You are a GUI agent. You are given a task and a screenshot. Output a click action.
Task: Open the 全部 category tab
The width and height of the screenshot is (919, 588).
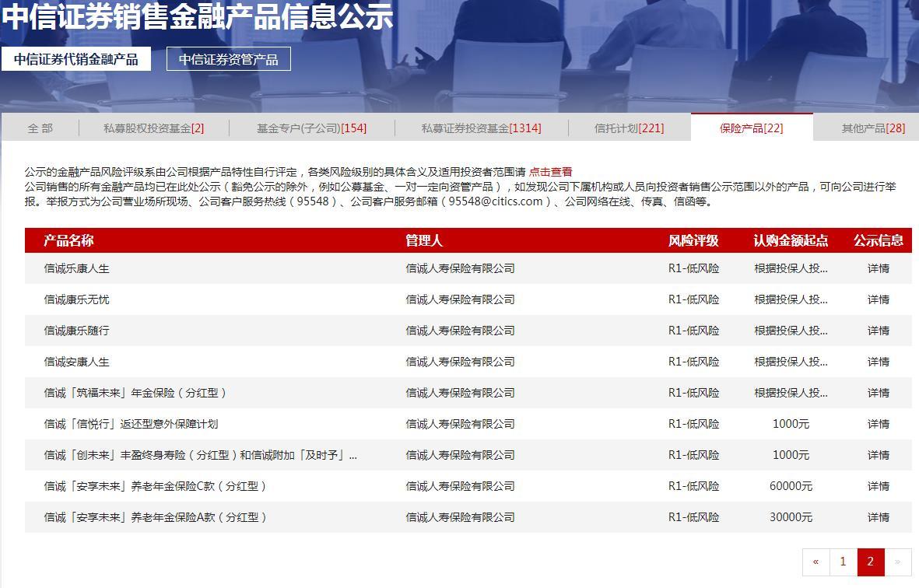tap(40, 128)
